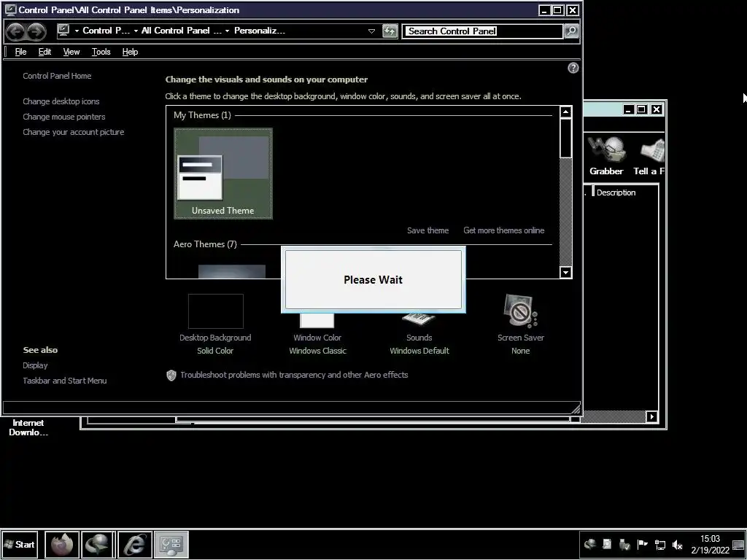This screenshot has width=747, height=560.
Task: Click in the Search Control Panel field
Action: coord(483,31)
